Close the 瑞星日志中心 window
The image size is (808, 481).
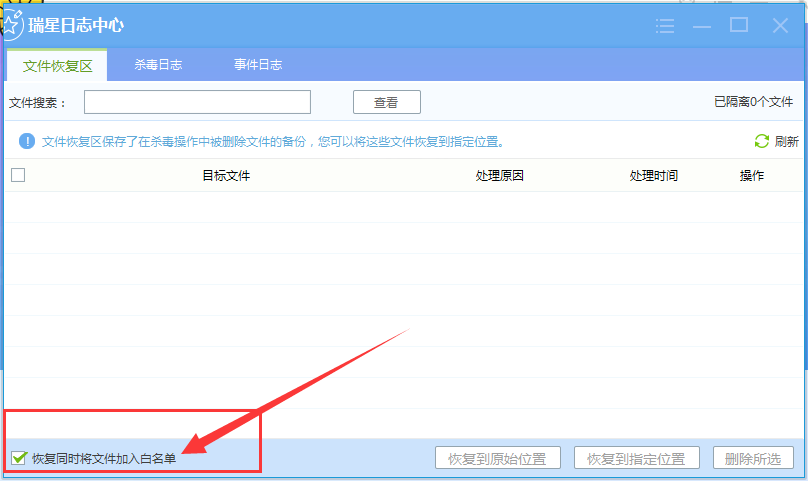click(x=780, y=25)
